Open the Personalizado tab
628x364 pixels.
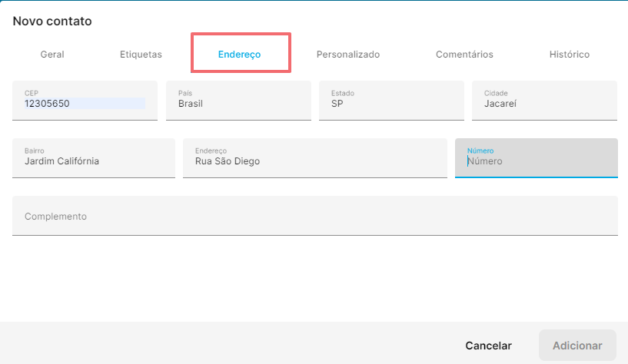pyautogui.click(x=348, y=55)
